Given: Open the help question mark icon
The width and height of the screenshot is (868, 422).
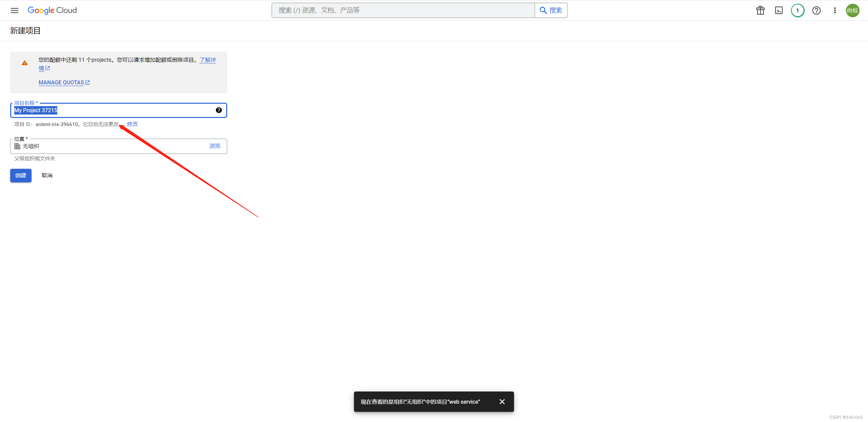Looking at the screenshot, I should coord(816,11).
